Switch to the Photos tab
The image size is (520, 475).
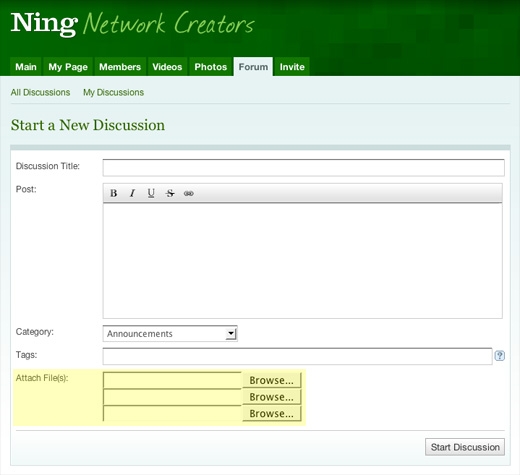(x=211, y=67)
